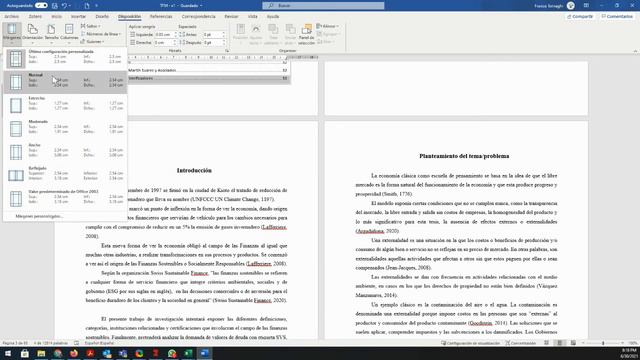
Task: Open the Archivo tab
Action: 11,17
